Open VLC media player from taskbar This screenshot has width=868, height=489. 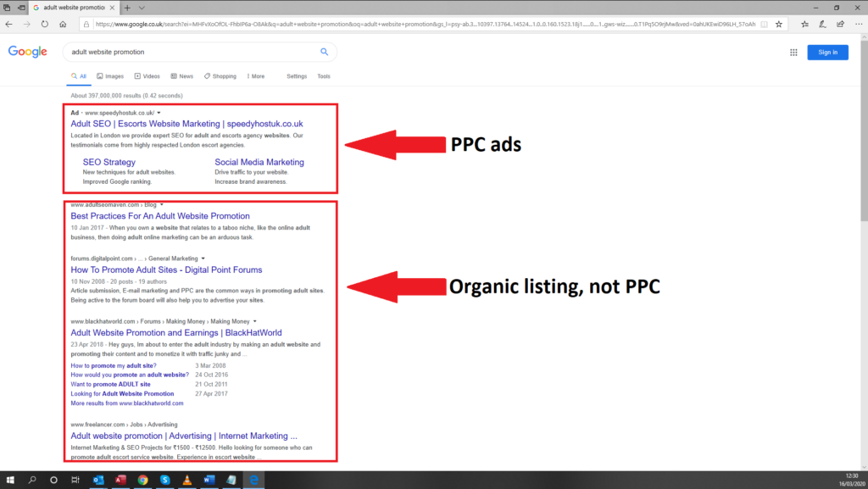point(187,480)
